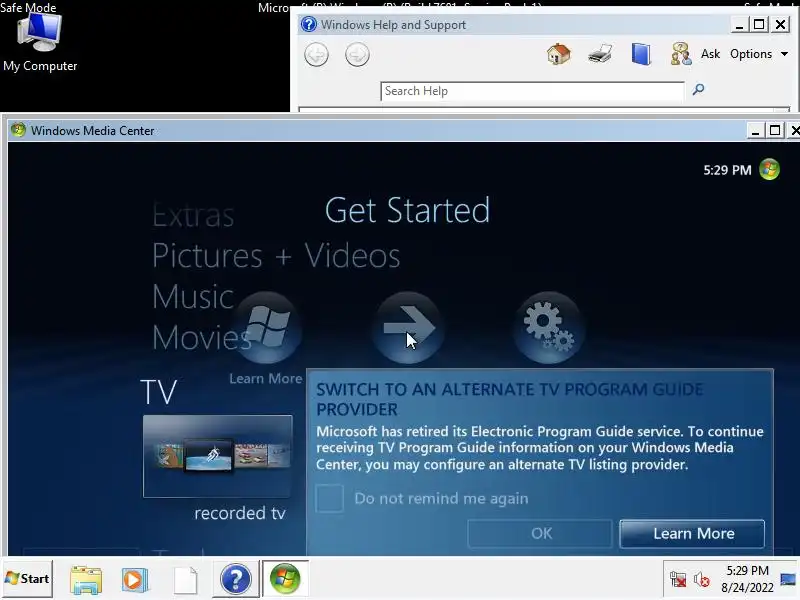Switch to Help and Support taskbar button

pyautogui.click(x=235, y=579)
